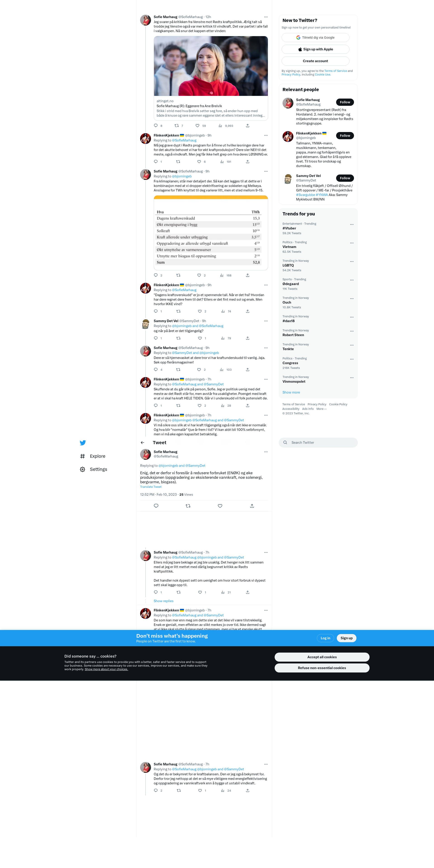Click Sign up with Apple
Screen dimensions: 434x868
click(x=315, y=49)
